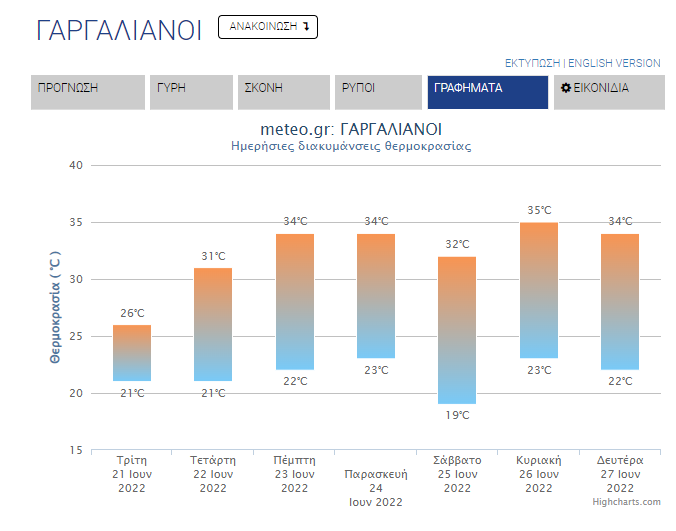Click the Παρασκευή 24 Ιουν temperature bar
676x531 pixels.
(376, 296)
